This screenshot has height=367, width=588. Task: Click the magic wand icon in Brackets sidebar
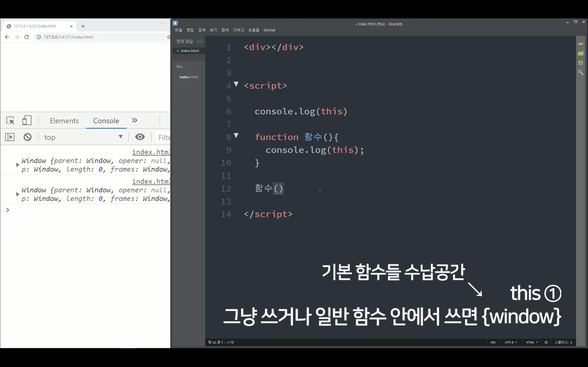580,72
